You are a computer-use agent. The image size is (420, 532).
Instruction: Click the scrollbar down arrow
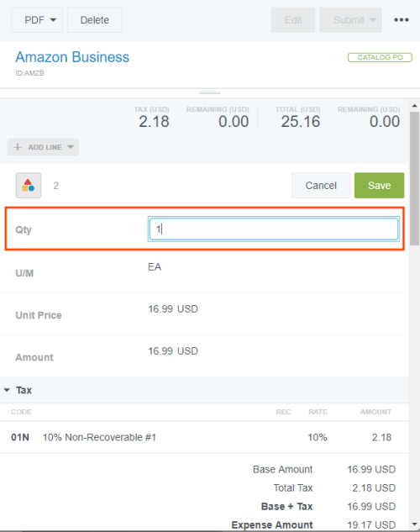click(x=414, y=524)
